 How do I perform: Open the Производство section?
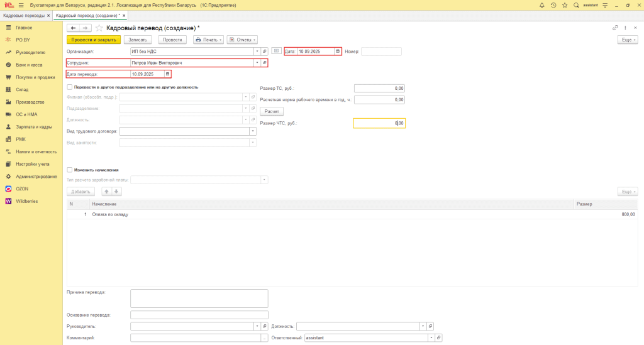(x=30, y=102)
